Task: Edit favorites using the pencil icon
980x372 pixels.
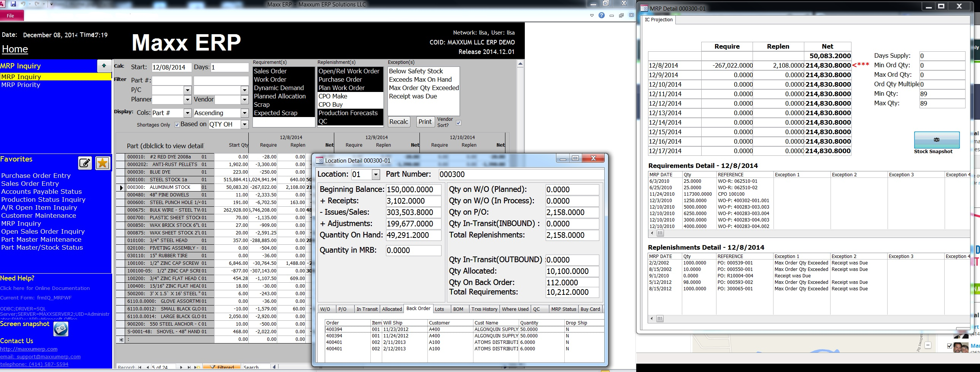Action: 85,163
